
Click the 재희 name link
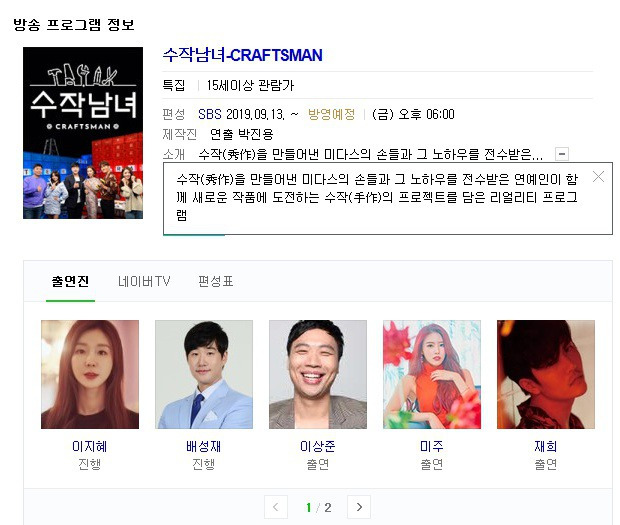546,446
